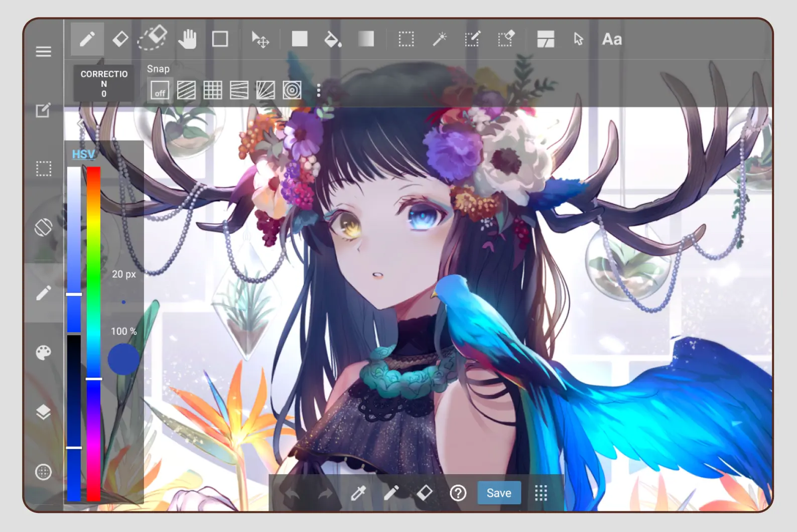Open snap settings three-dot menu

(319, 90)
